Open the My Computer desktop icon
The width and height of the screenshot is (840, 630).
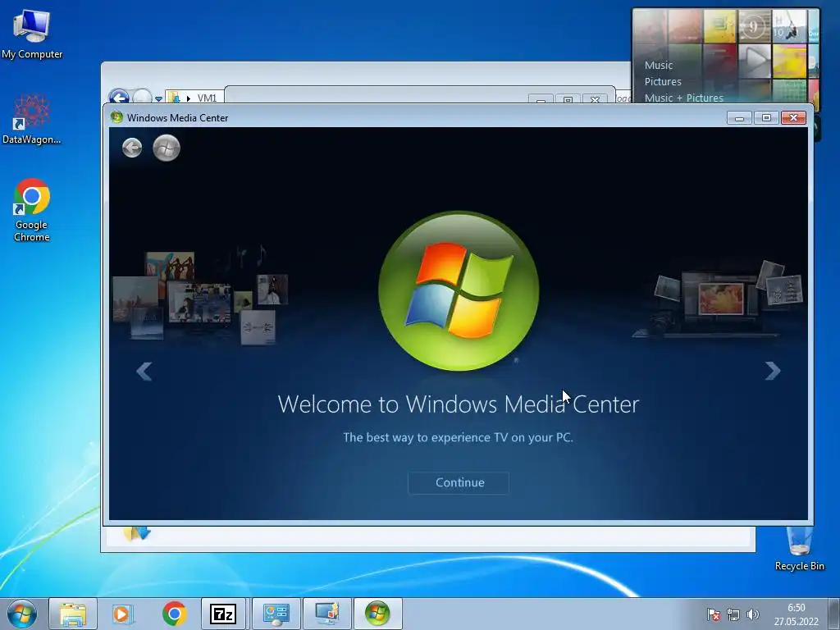pyautogui.click(x=32, y=34)
